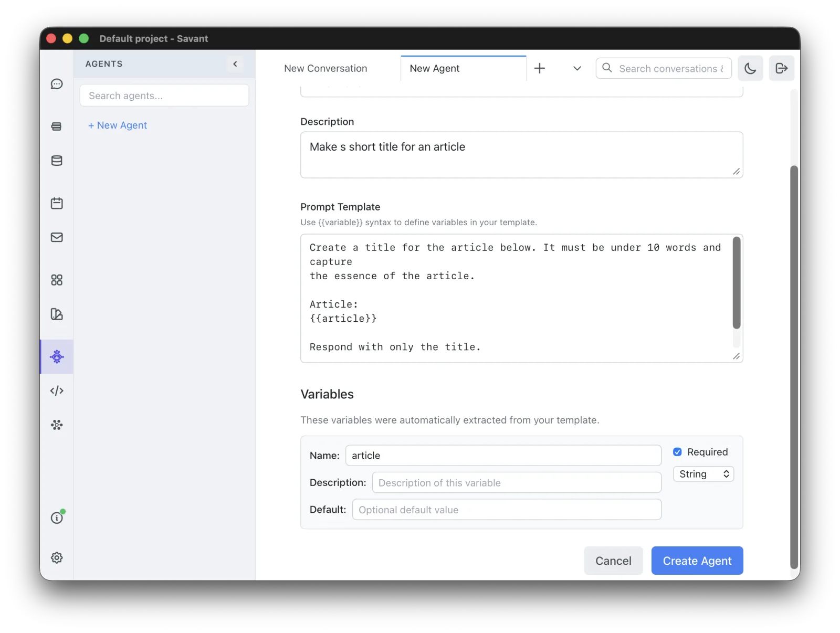The height and width of the screenshot is (633, 840).
Task: Click the Variables section heading
Action: point(327,394)
